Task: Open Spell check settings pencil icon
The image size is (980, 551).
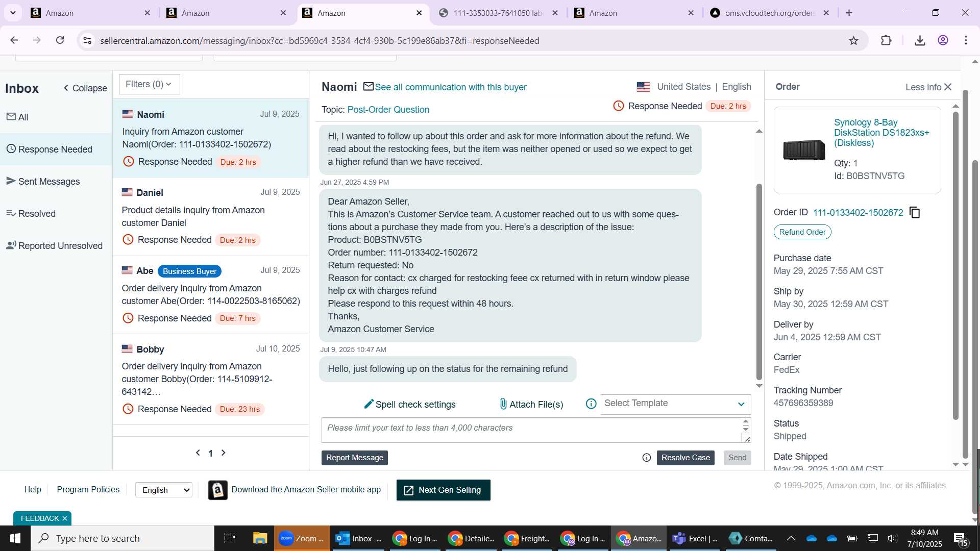Action: point(369,404)
